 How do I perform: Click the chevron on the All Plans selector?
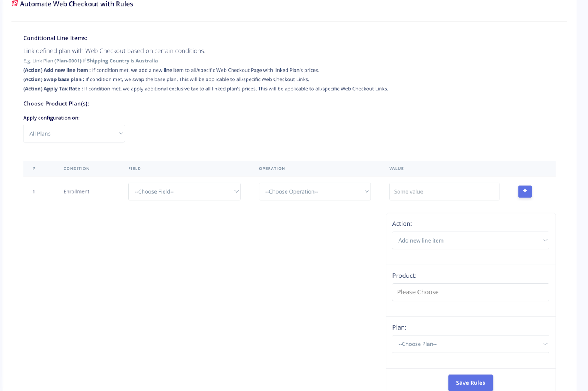[x=121, y=133]
